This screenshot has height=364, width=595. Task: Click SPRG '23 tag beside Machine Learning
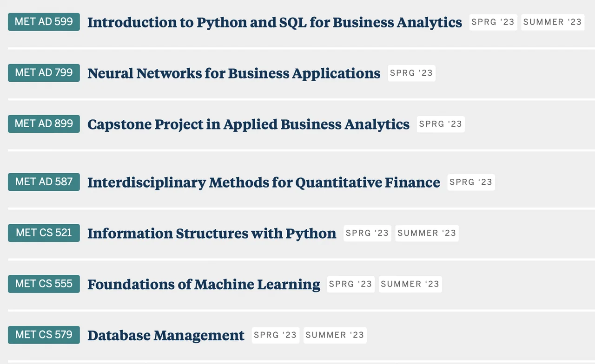350,285
